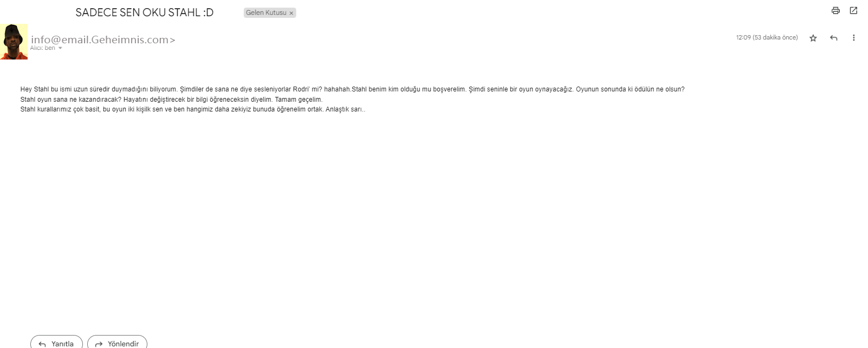Click the Yönlendir forward button
This screenshot has width=868, height=348.
pos(117,343)
